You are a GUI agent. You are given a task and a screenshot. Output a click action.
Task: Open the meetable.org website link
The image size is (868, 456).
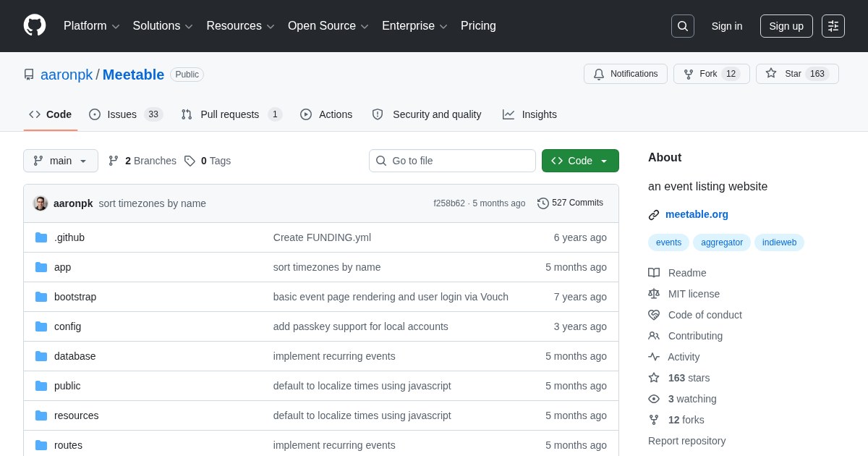[x=697, y=214]
